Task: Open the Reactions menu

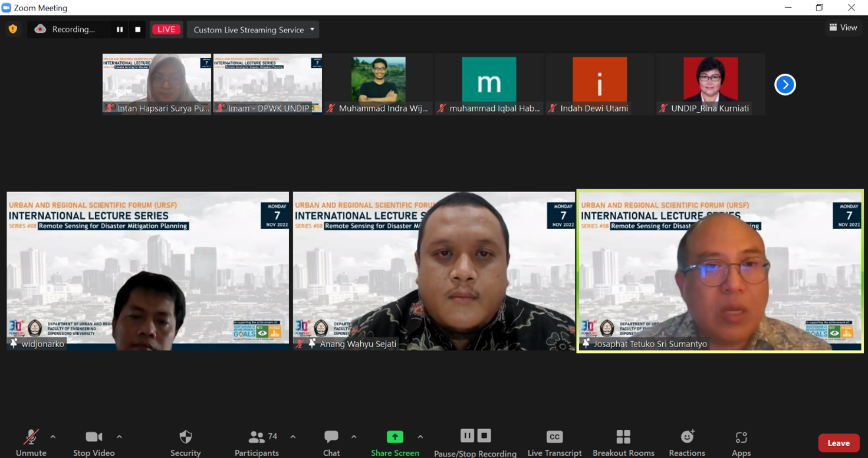Action: pyautogui.click(x=687, y=442)
